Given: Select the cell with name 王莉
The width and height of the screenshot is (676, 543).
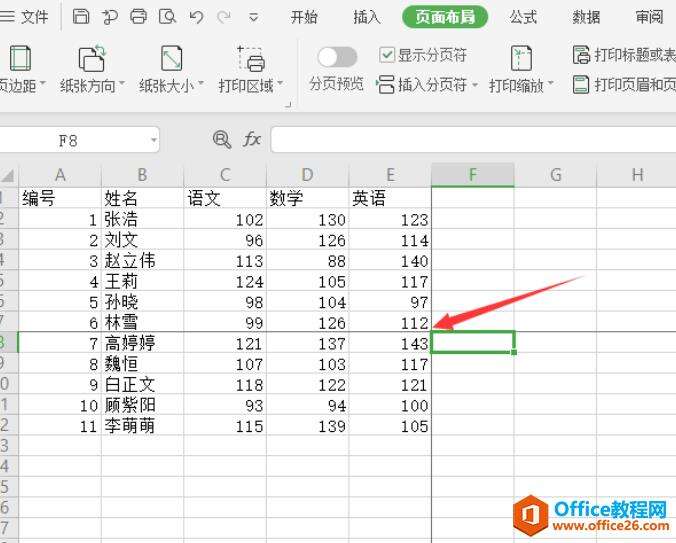Looking at the screenshot, I should 142,281.
